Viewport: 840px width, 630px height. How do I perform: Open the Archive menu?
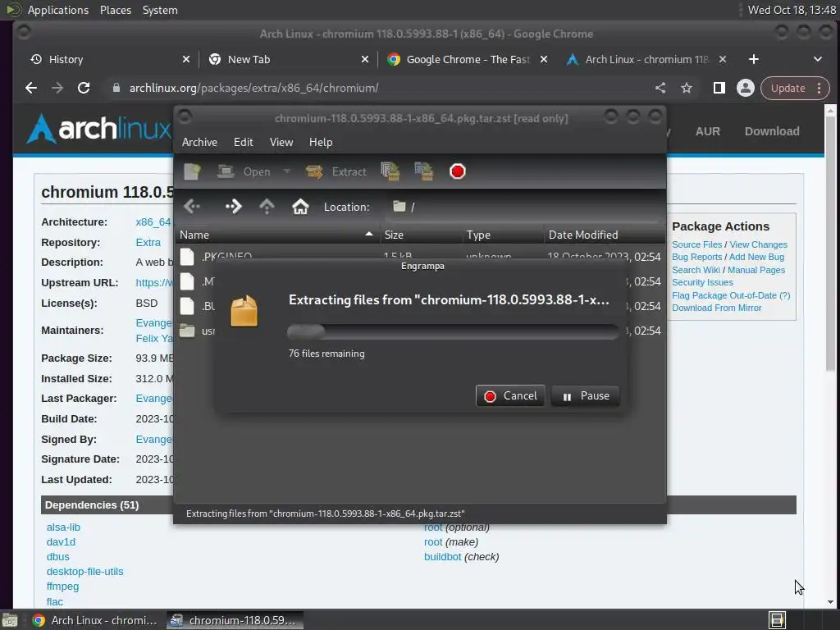coord(199,142)
